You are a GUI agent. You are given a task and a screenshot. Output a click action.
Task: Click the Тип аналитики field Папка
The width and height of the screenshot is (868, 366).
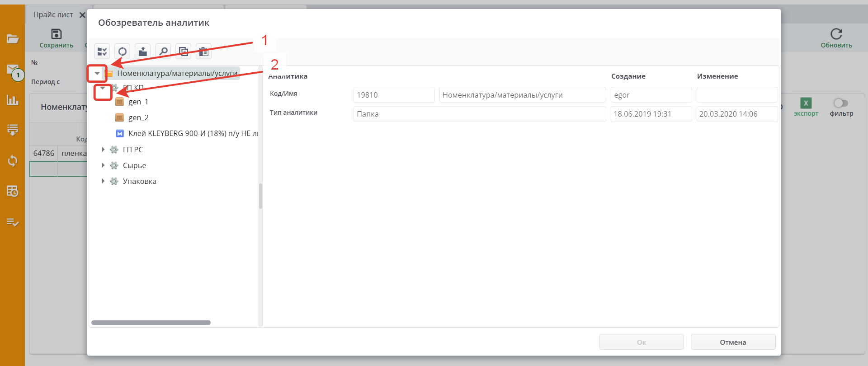tap(480, 114)
